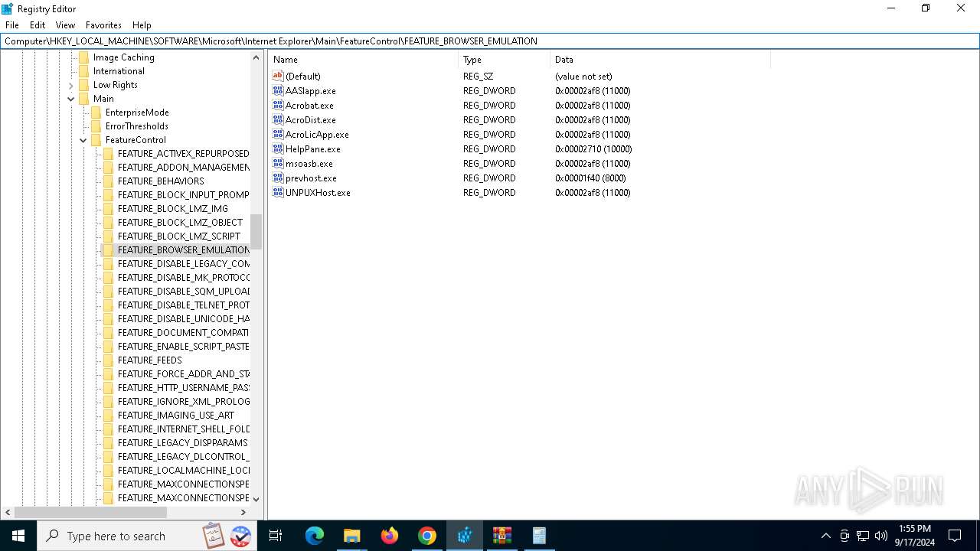Select the FEATURE_INTERNET_SHELL_FOLD key

point(183,429)
